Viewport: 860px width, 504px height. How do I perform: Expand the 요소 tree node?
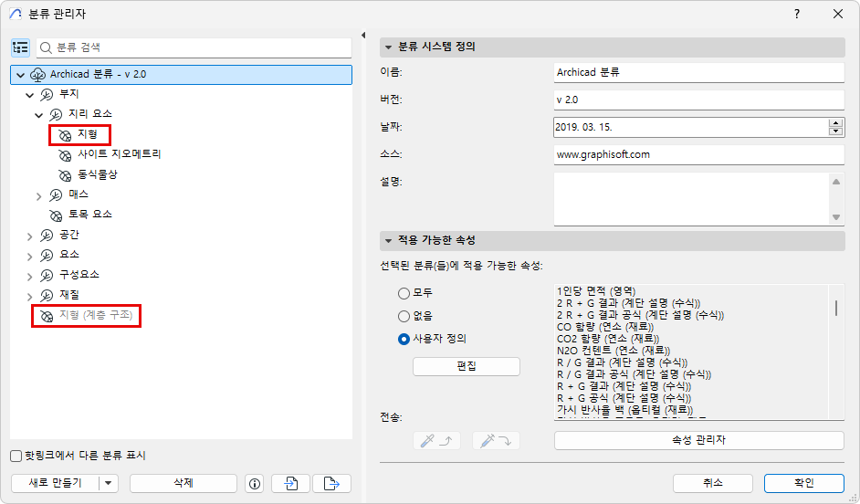[x=29, y=257]
